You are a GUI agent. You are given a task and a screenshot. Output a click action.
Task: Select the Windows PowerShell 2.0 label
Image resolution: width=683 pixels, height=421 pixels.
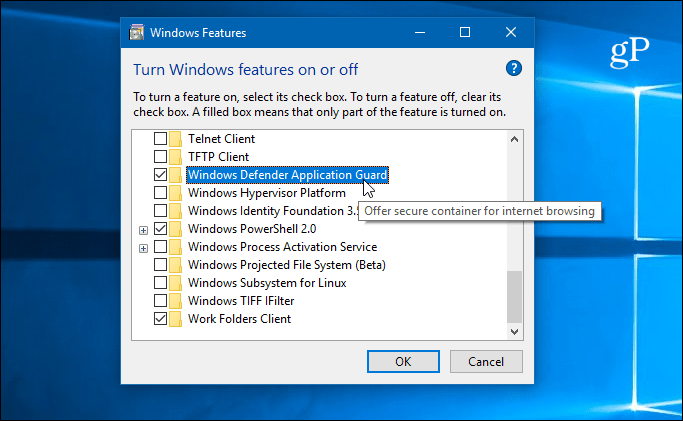point(252,229)
